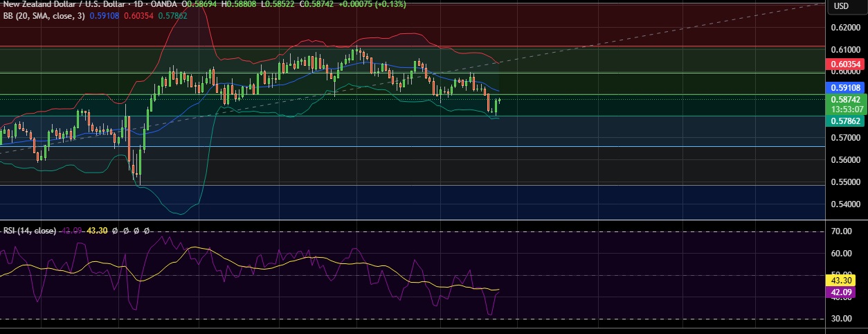Click the blue 0.59108 price axis label
This screenshot has height=334, width=868.
tap(847, 88)
